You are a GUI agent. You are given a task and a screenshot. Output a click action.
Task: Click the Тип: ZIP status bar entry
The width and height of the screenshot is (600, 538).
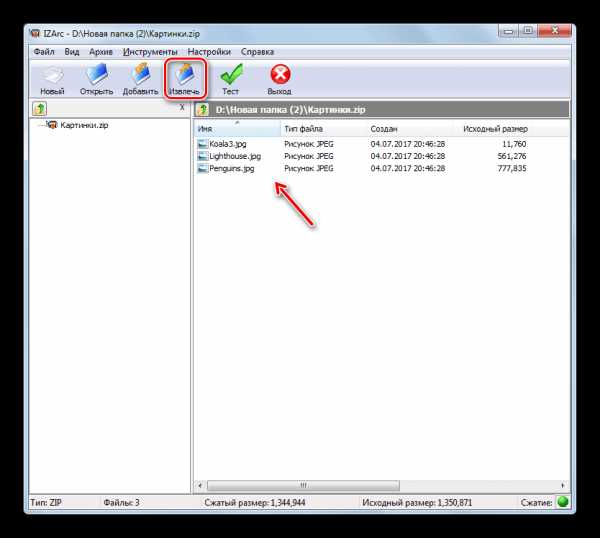(x=46, y=502)
